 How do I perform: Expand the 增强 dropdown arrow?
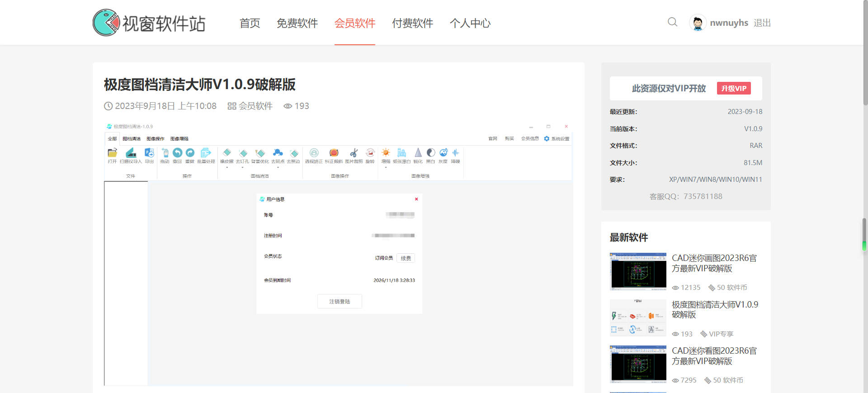click(x=386, y=167)
